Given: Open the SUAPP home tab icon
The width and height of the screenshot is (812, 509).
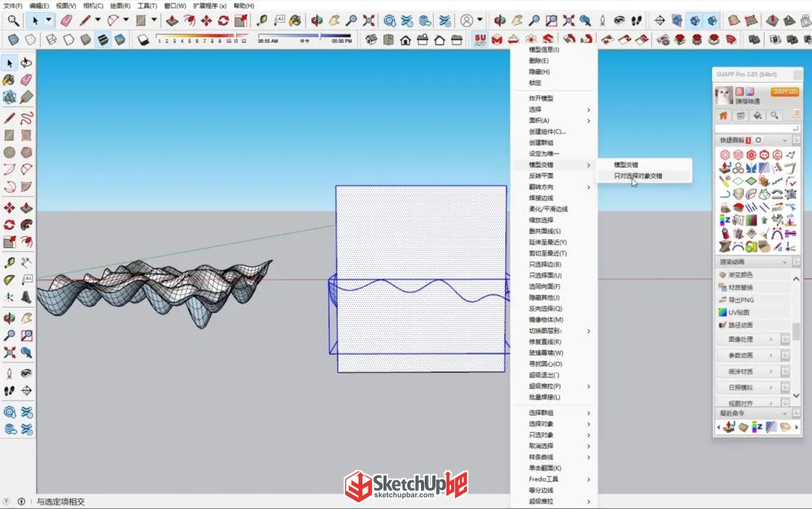Looking at the screenshot, I should pyautogui.click(x=723, y=116).
